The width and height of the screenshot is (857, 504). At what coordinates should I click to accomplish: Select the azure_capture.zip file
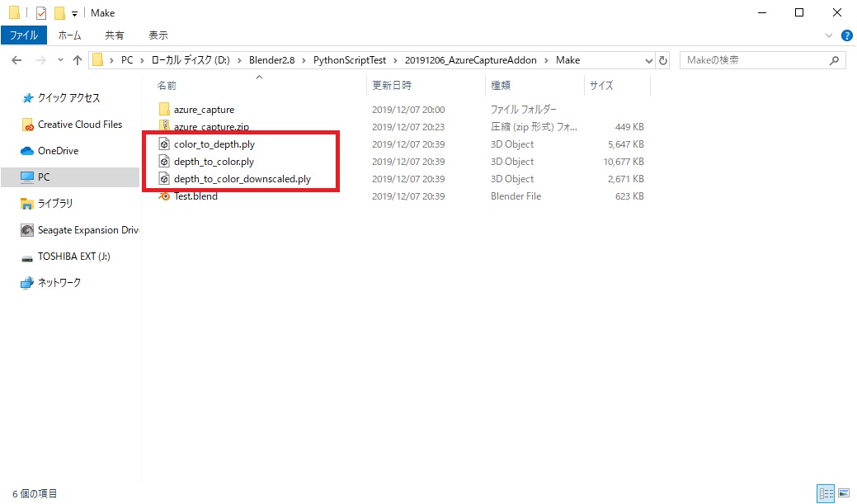pyautogui.click(x=211, y=127)
